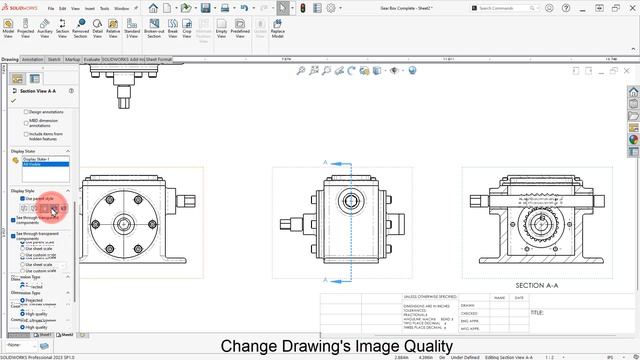This screenshot has height=360, width=640.
Task: Collapse the Display Style section
Action: click(x=68, y=191)
